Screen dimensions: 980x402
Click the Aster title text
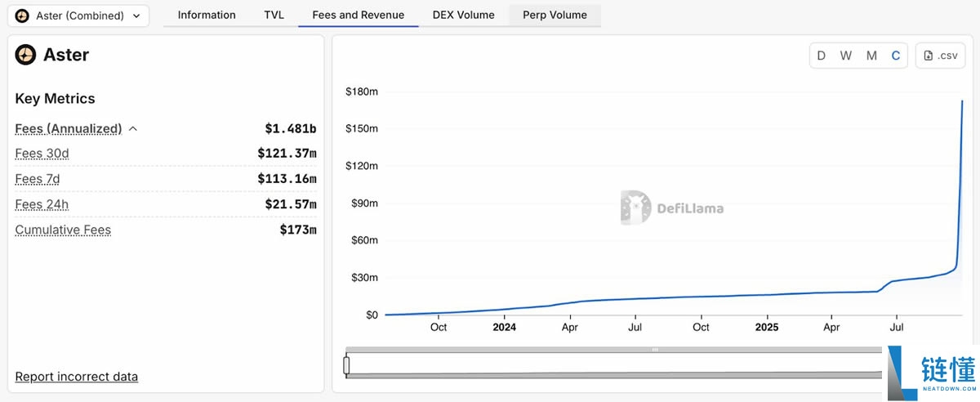(x=66, y=55)
